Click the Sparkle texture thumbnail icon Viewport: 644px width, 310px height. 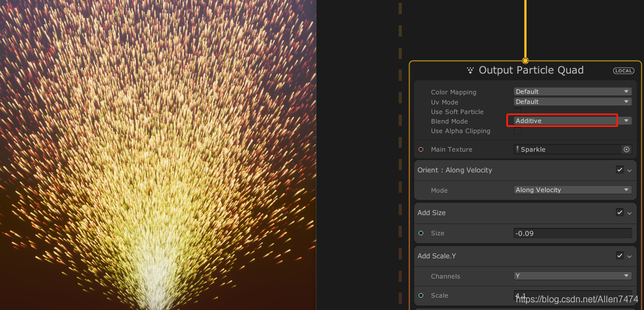[x=518, y=149]
